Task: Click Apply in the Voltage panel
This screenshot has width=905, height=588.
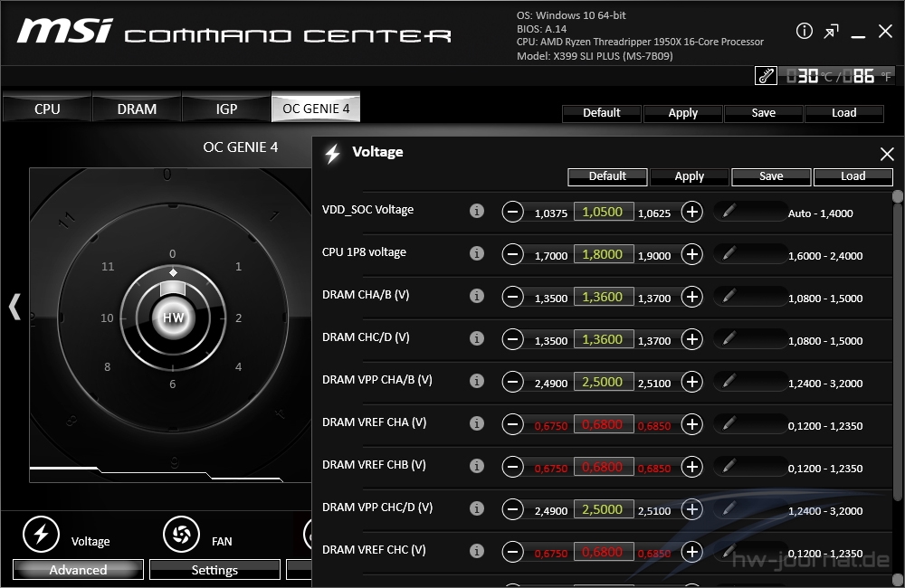Action: 689,176
